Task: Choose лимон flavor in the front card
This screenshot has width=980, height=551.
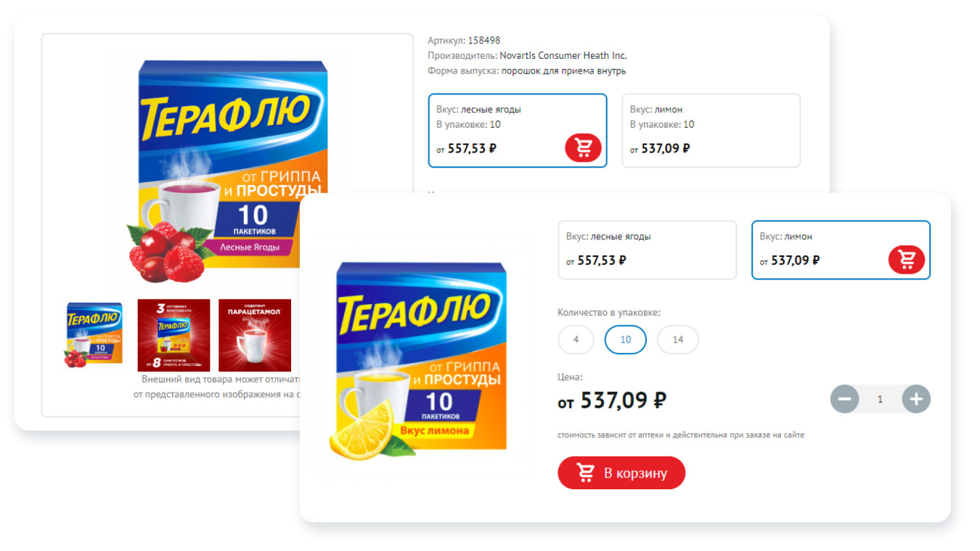Action: pos(841,250)
